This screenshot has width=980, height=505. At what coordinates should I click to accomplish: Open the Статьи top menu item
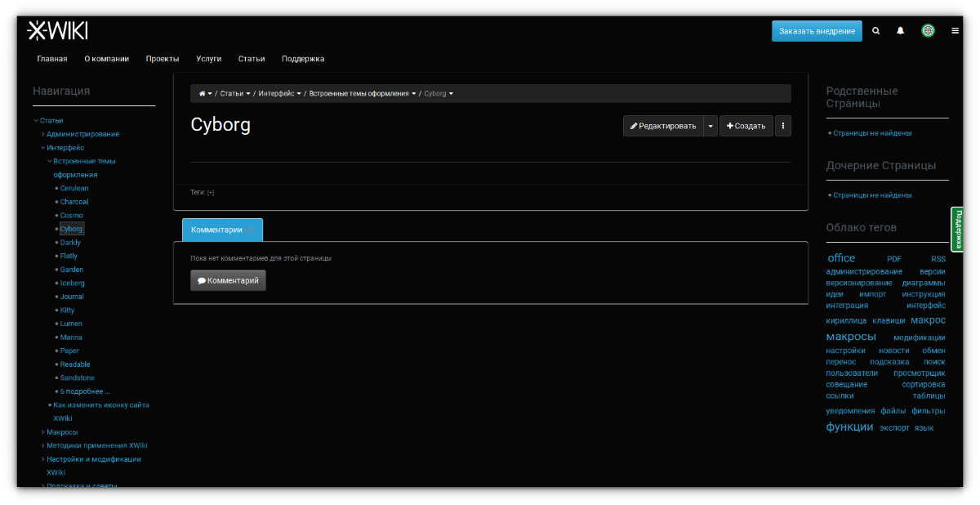[252, 59]
